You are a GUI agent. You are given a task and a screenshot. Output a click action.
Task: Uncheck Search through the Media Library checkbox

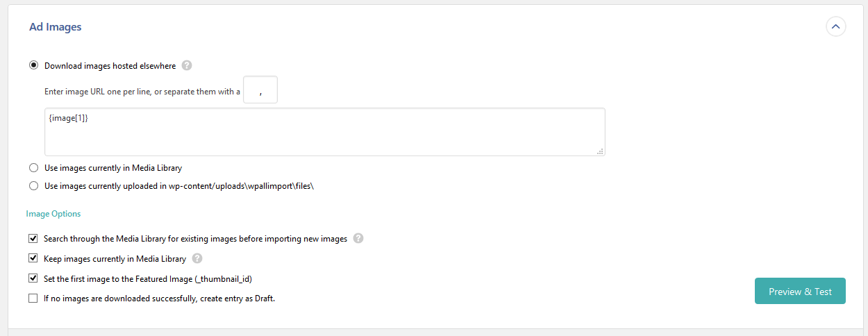point(33,239)
